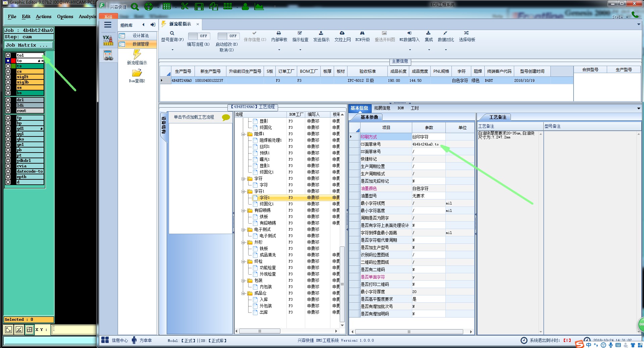The width and height of the screenshot is (644, 348).
Task: Tick the checkbox for layer sig2t
Action: pyautogui.click(x=8, y=77)
